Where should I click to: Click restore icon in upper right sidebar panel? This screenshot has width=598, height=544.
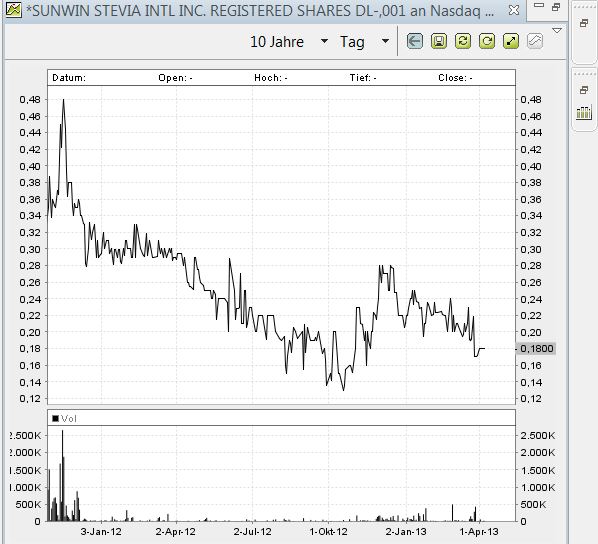pos(584,23)
